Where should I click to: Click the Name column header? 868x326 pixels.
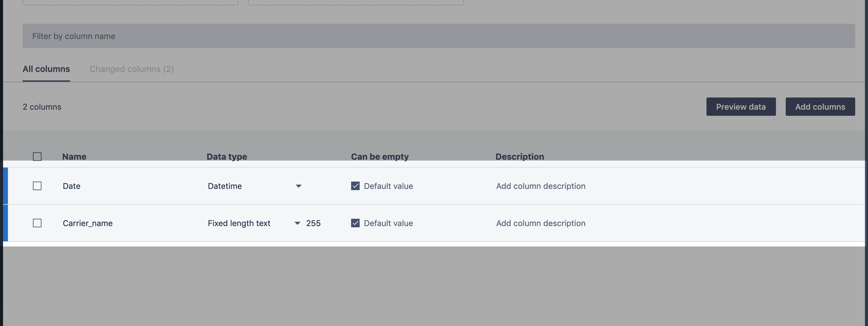tap(74, 157)
